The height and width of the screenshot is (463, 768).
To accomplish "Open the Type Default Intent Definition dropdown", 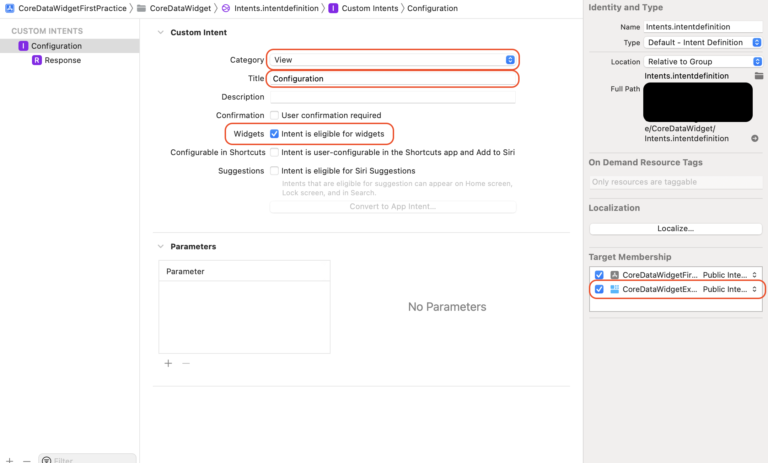I will click(x=702, y=43).
